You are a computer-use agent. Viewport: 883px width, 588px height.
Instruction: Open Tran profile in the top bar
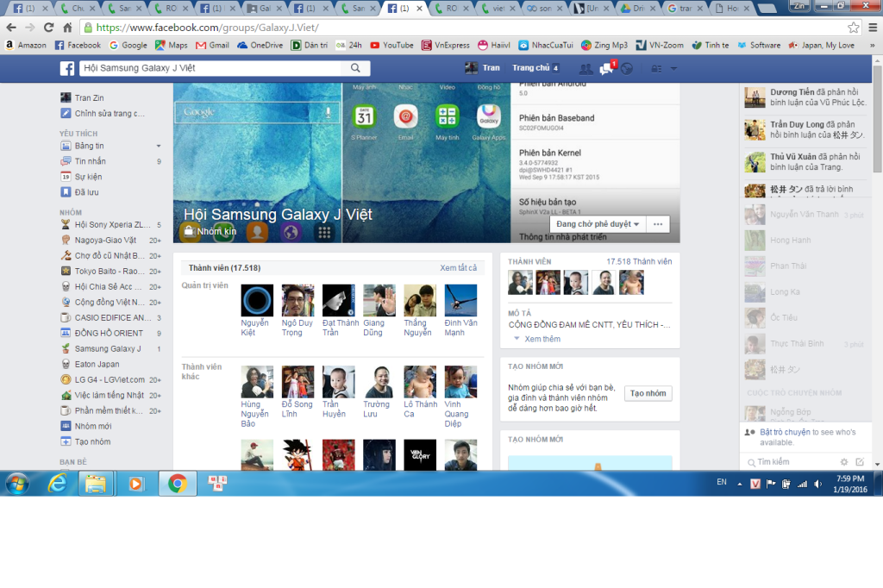[x=482, y=68]
